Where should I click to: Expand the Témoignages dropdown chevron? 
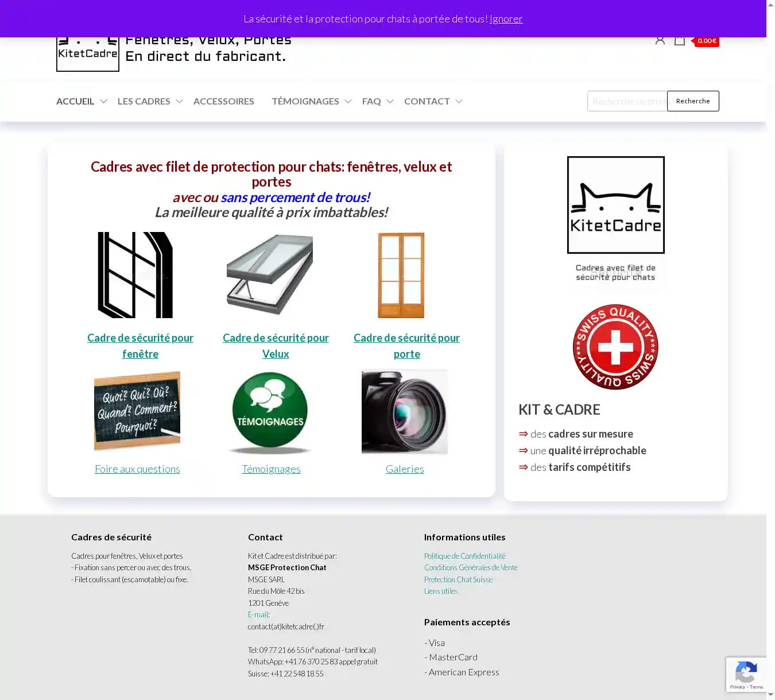click(348, 101)
